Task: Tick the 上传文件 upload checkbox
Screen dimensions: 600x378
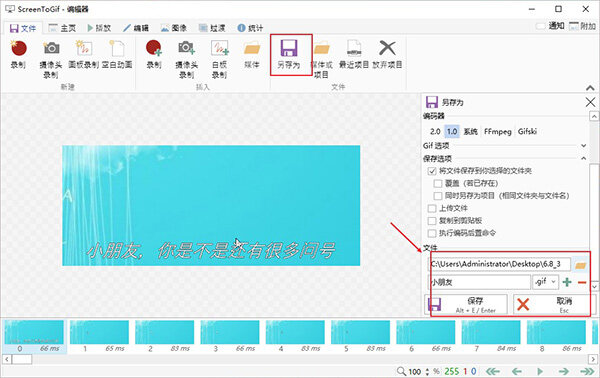Action: [432, 209]
